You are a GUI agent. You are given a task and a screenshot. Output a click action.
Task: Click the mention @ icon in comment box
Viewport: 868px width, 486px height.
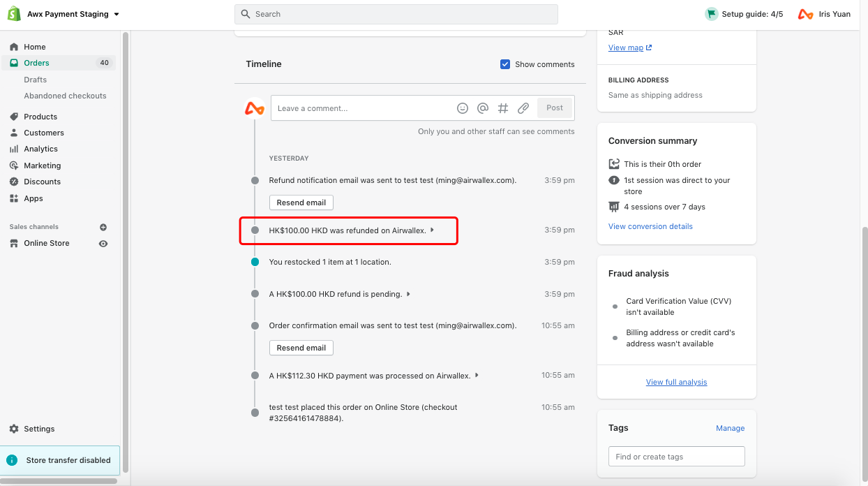click(x=482, y=108)
